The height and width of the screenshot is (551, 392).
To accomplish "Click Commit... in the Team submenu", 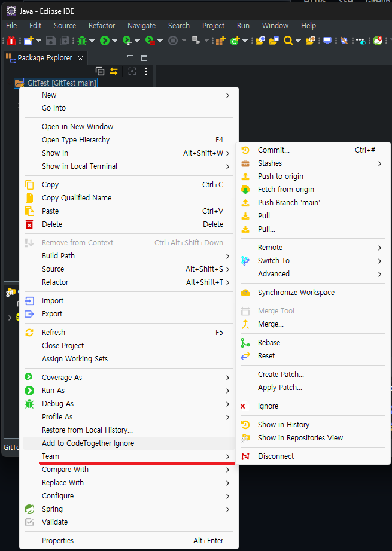I will pos(313,150).
